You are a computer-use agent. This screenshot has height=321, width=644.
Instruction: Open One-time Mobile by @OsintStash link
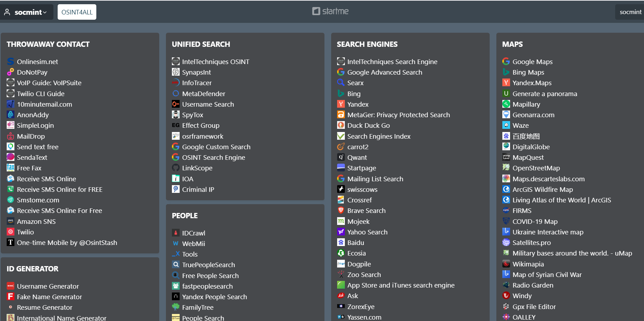point(67,243)
